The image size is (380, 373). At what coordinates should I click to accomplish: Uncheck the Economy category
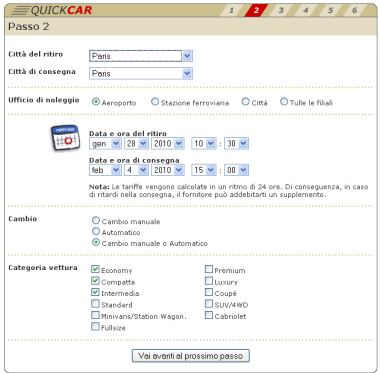[x=95, y=269]
